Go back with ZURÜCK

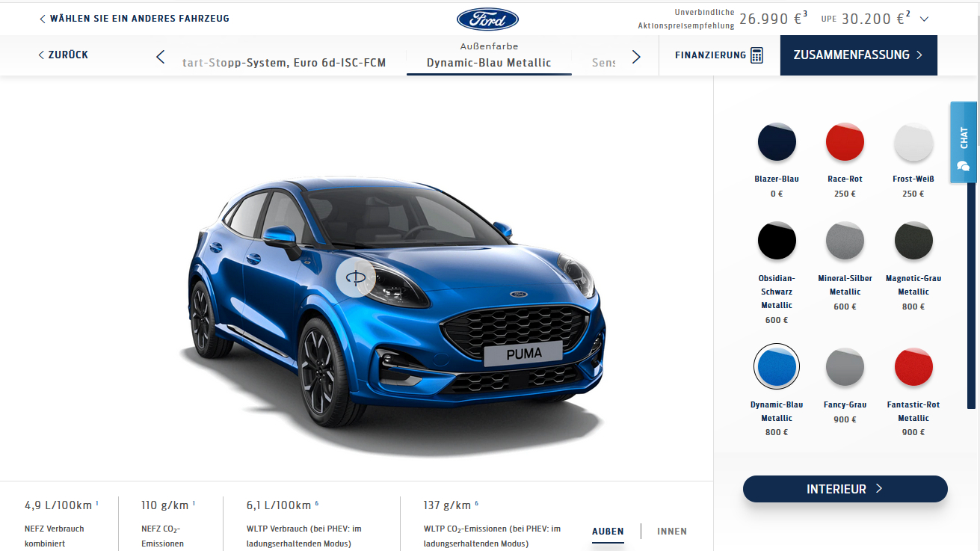click(x=63, y=55)
